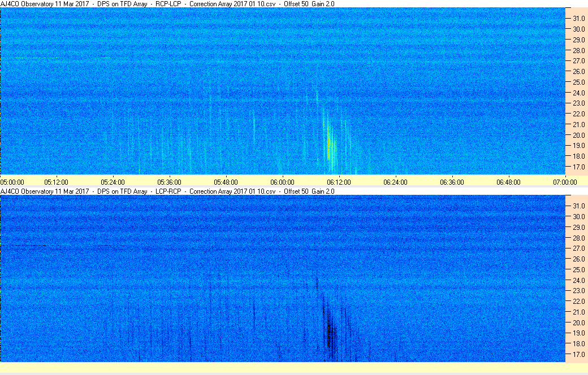The height and width of the screenshot is (375, 588).
Task: Click 27.0 frequency label on RCP-LCP plot
Action: point(578,60)
